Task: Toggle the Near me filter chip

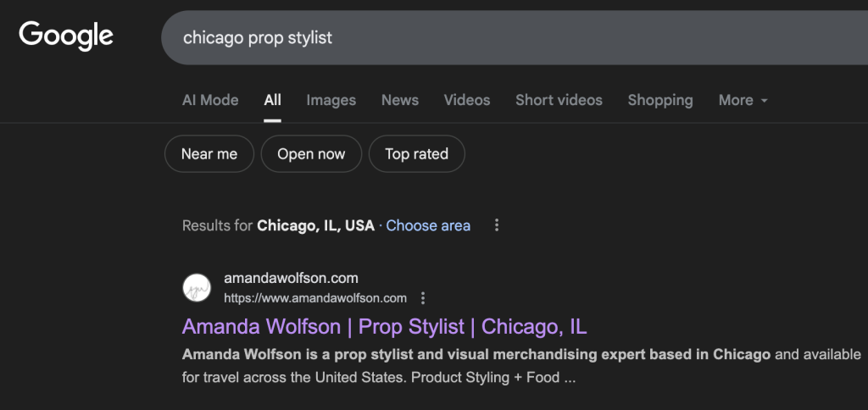Action: point(209,154)
